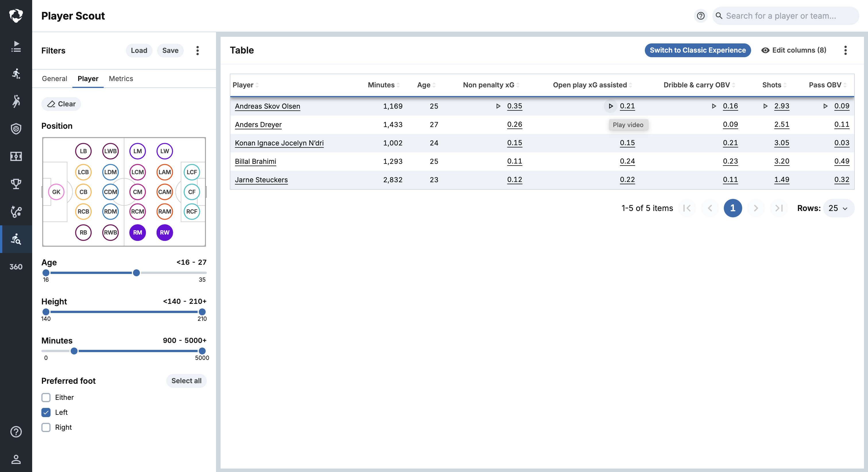Image resolution: width=868 pixels, height=472 pixels.
Task: Click the user profile icon at bottom
Action: [x=16, y=459]
